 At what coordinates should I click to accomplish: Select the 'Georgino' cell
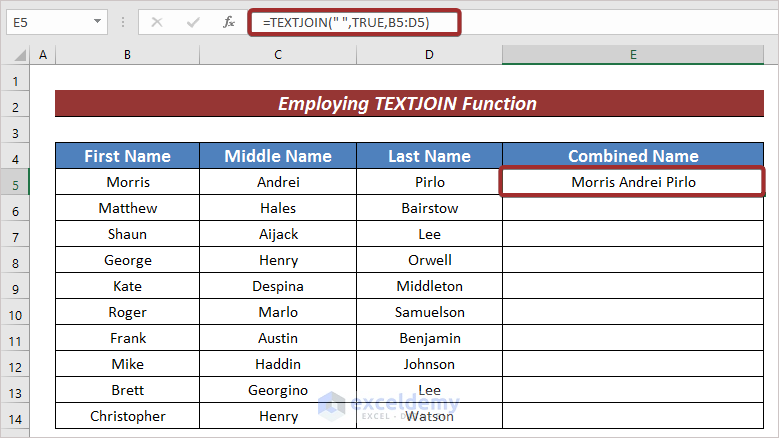tap(278, 390)
